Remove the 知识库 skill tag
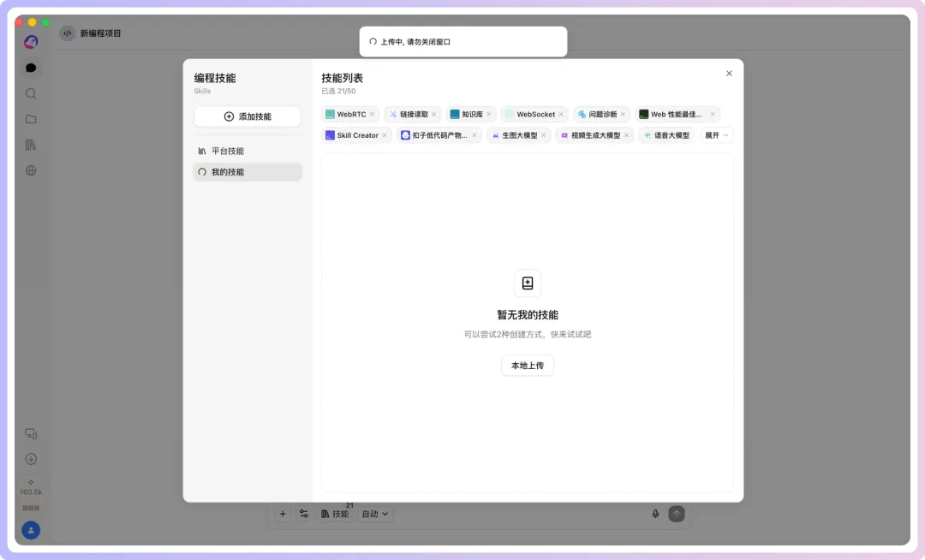 (x=489, y=115)
